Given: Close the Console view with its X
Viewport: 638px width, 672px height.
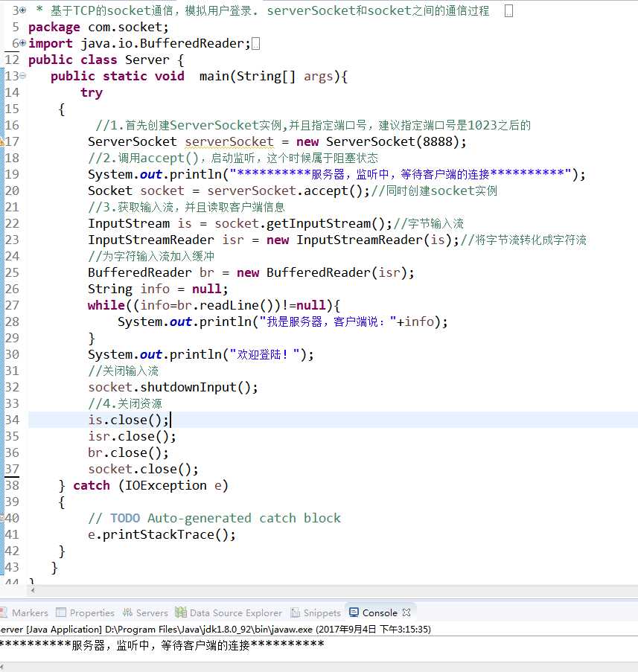Looking at the screenshot, I should 406,612.
